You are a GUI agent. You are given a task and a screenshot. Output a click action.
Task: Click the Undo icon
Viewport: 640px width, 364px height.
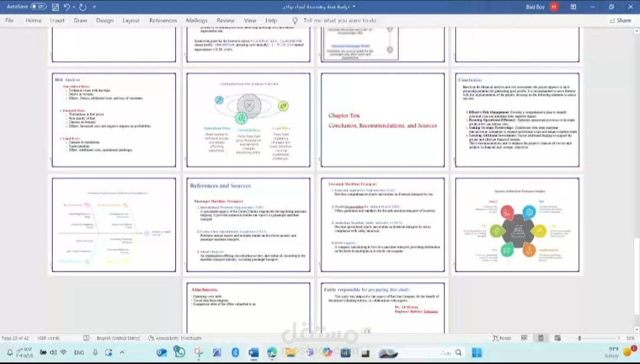pos(67,7)
